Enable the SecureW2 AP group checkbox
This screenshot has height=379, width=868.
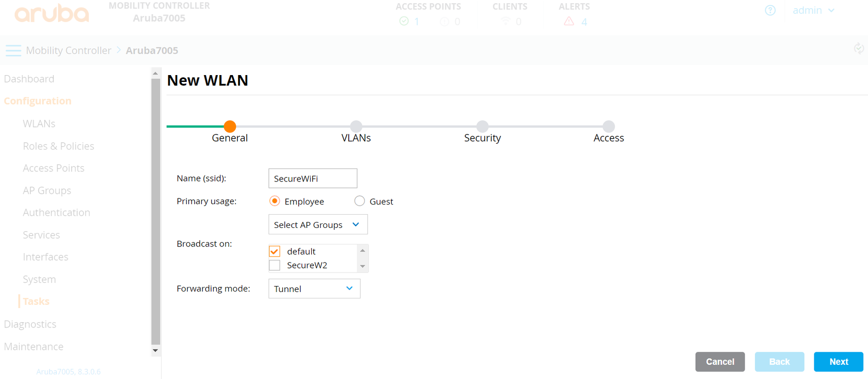(x=275, y=265)
